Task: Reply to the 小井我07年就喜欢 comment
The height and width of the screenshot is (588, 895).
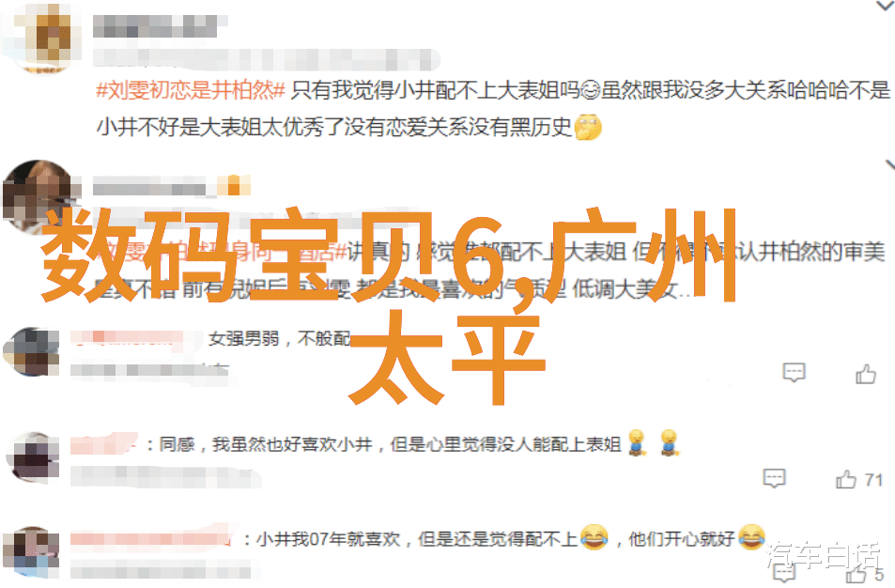Action: click(784, 574)
